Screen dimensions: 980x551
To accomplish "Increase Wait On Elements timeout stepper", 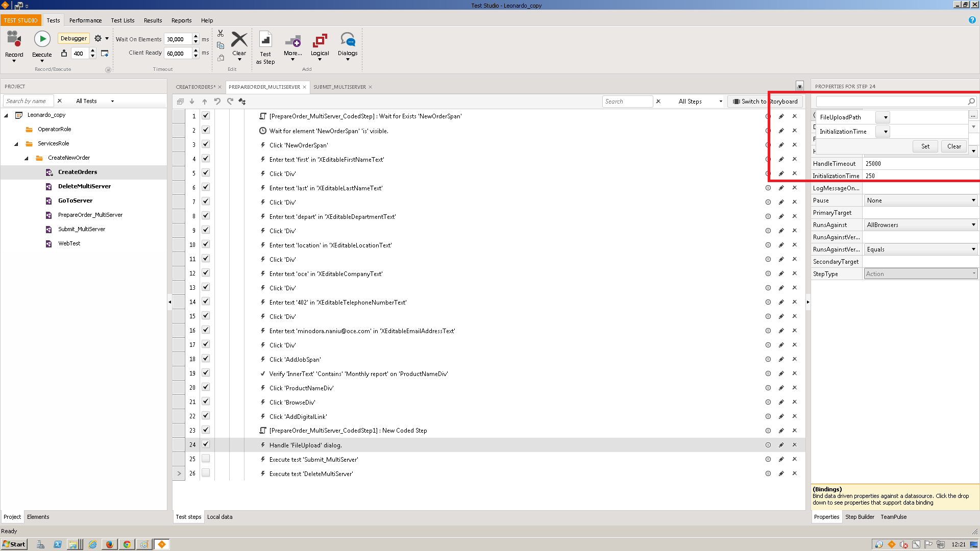I will [195, 36].
